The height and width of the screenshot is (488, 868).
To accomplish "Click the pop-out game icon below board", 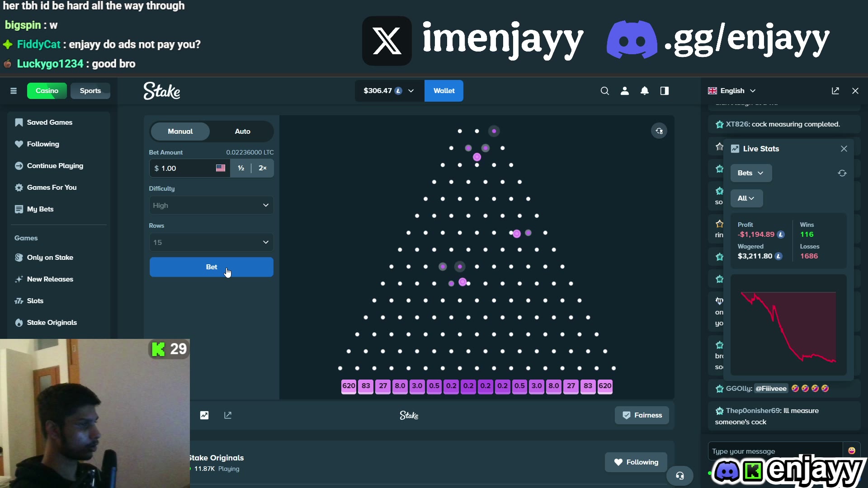I will (228, 415).
